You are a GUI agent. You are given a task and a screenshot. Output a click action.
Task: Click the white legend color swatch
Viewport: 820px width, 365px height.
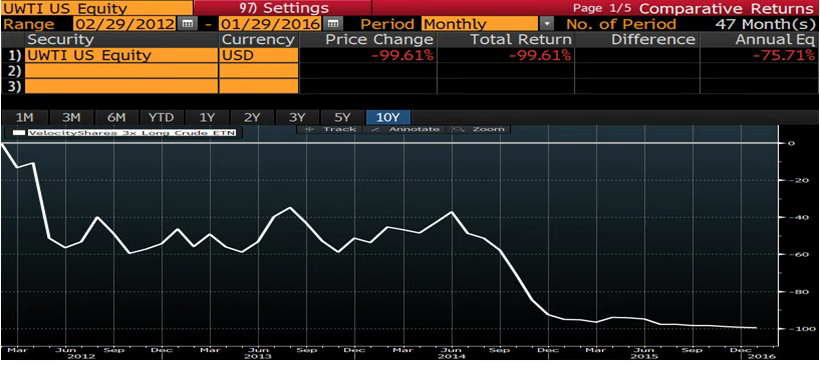point(18,133)
